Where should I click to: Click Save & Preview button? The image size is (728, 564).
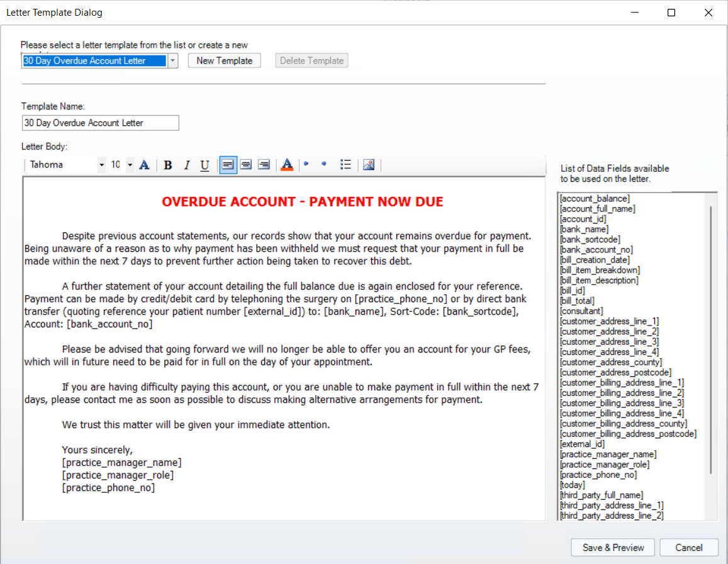pos(613,548)
